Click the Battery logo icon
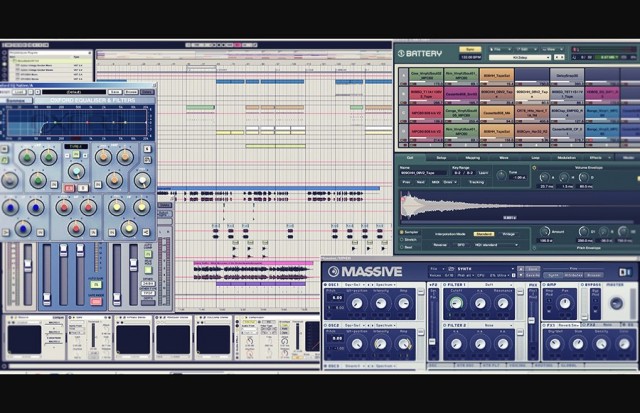640x413 pixels. pos(402,53)
